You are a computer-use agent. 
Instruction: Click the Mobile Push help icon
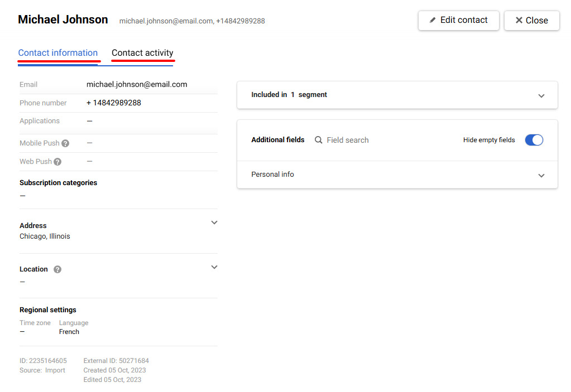tap(65, 143)
